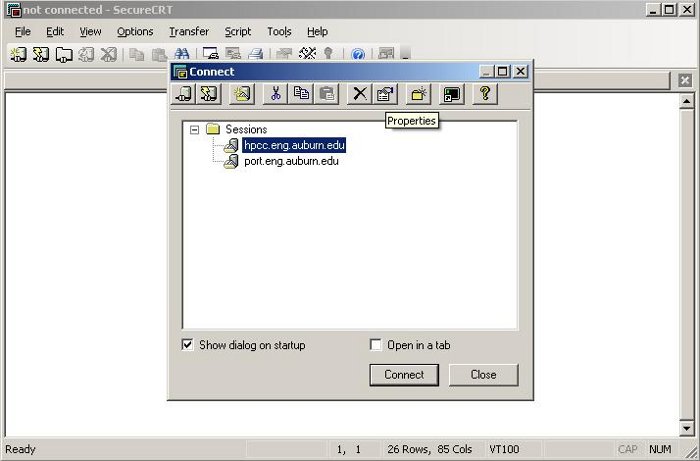Click the Copy icon in Connect dialog toolbar

(301, 94)
